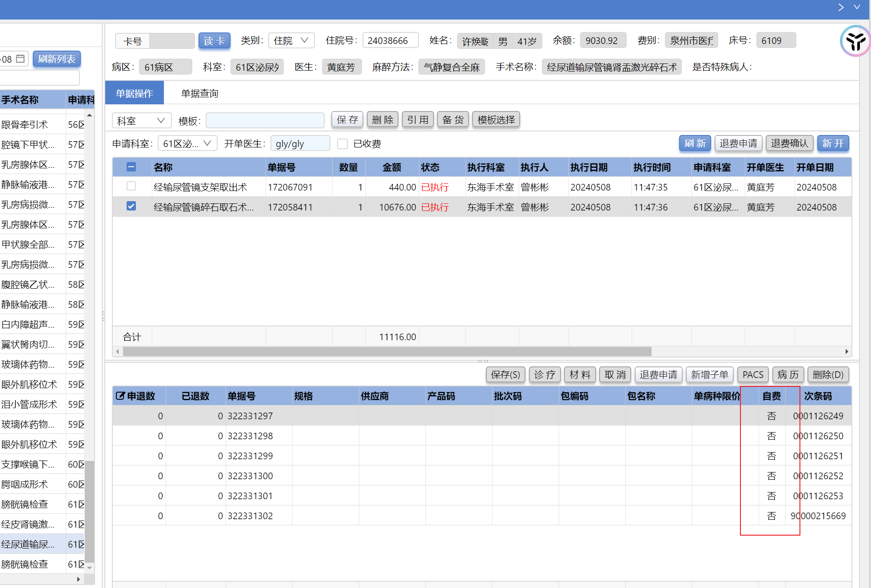This screenshot has width=871, height=588.
Task: Click the grid's left scroll arrow
Action: click(117, 351)
